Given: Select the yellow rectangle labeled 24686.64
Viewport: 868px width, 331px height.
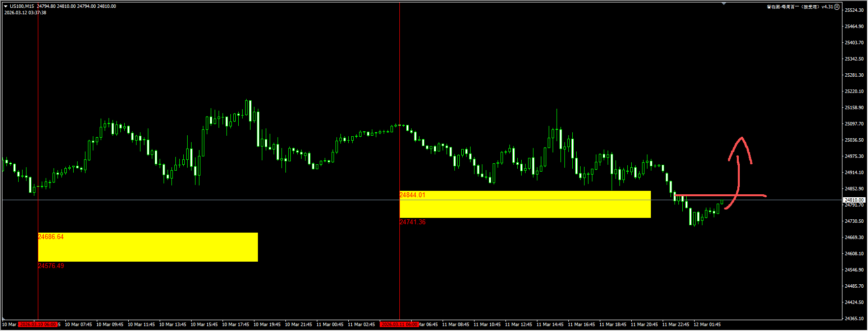Looking at the screenshot, I should point(147,247).
